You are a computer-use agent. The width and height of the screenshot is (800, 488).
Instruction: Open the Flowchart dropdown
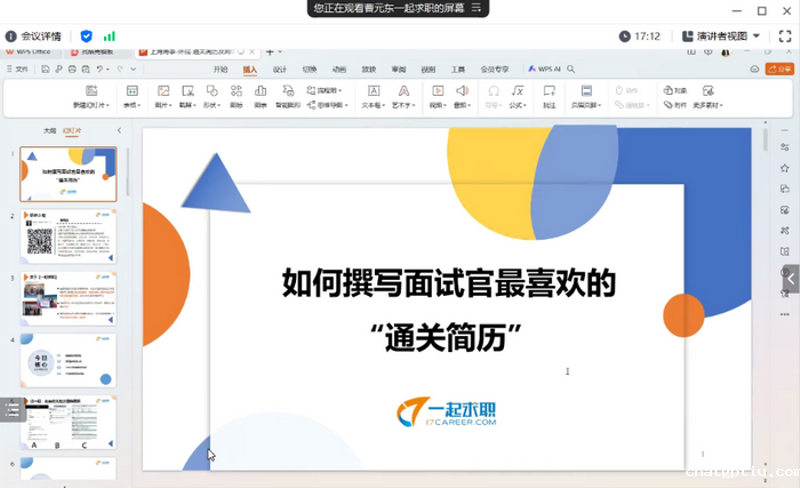pos(324,90)
